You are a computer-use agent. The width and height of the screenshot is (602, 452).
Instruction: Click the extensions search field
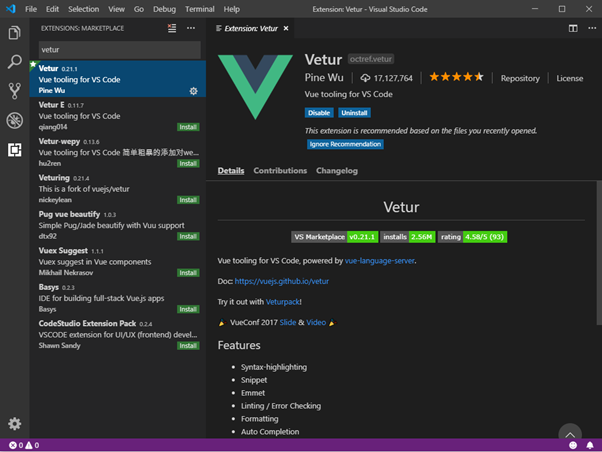tap(119, 50)
